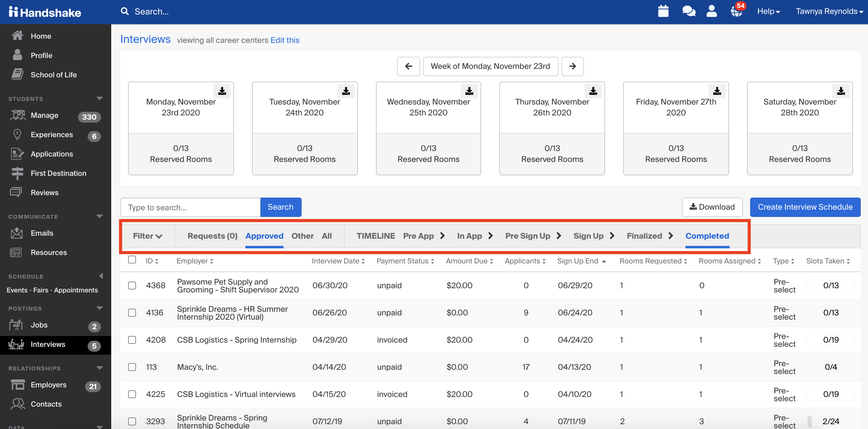
Task: Open Week of Monday, November 23rd picker
Action: coord(490,66)
